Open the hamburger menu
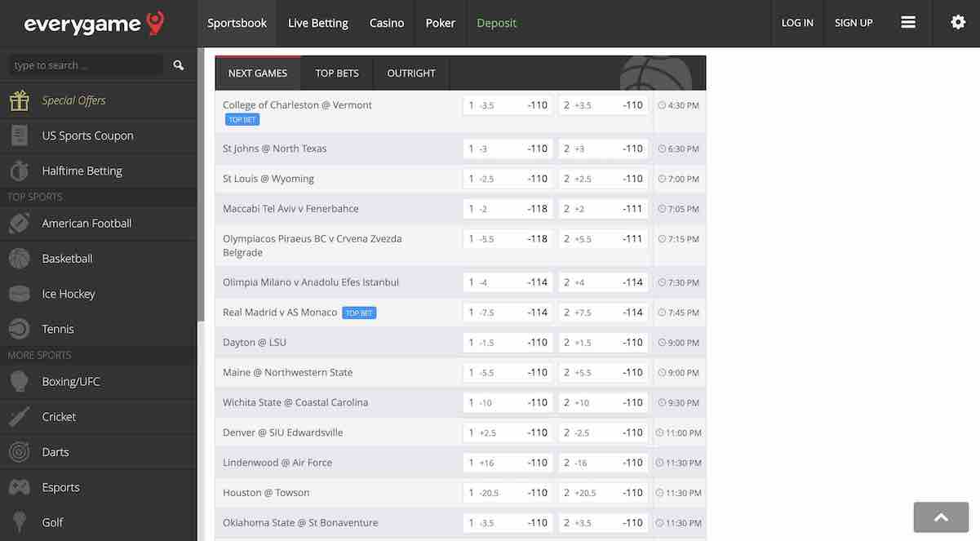Screen dimensions: 980x541 (908, 22)
